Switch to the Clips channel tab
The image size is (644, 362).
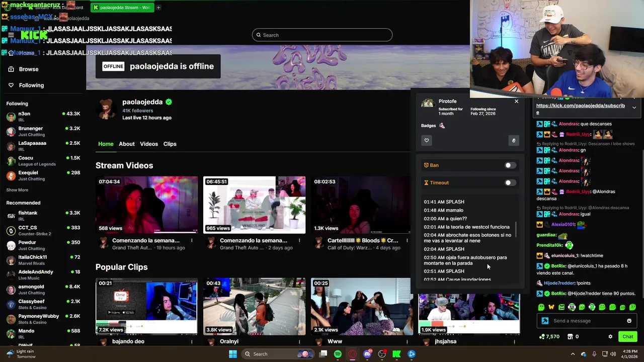(170, 144)
